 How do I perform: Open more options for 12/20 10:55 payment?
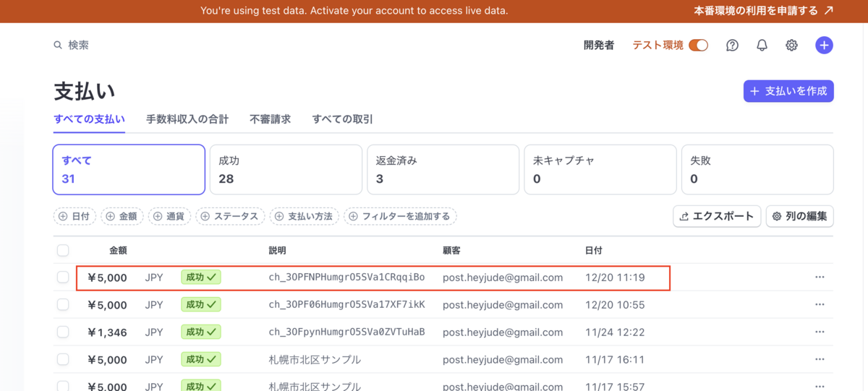click(820, 304)
